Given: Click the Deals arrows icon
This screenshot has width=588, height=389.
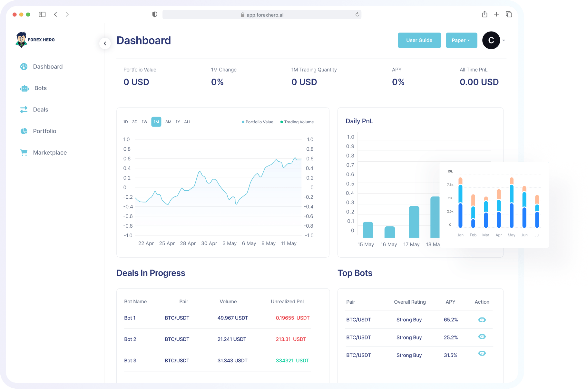Looking at the screenshot, I should click(x=24, y=109).
